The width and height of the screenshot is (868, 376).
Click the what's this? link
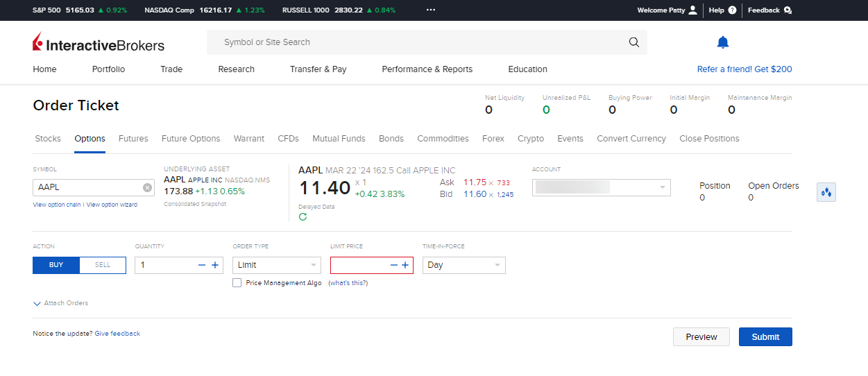[348, 283]
